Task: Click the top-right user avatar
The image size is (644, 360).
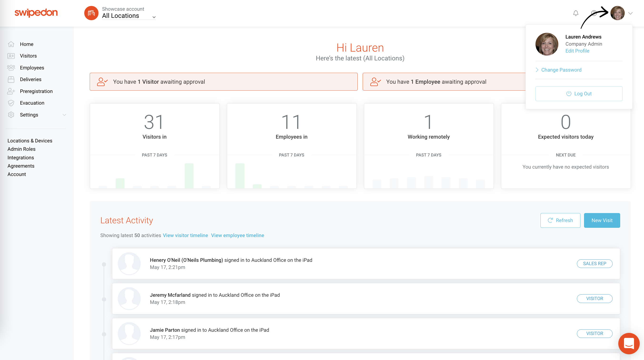Action: pyautogui.click(x=618, y=13)
